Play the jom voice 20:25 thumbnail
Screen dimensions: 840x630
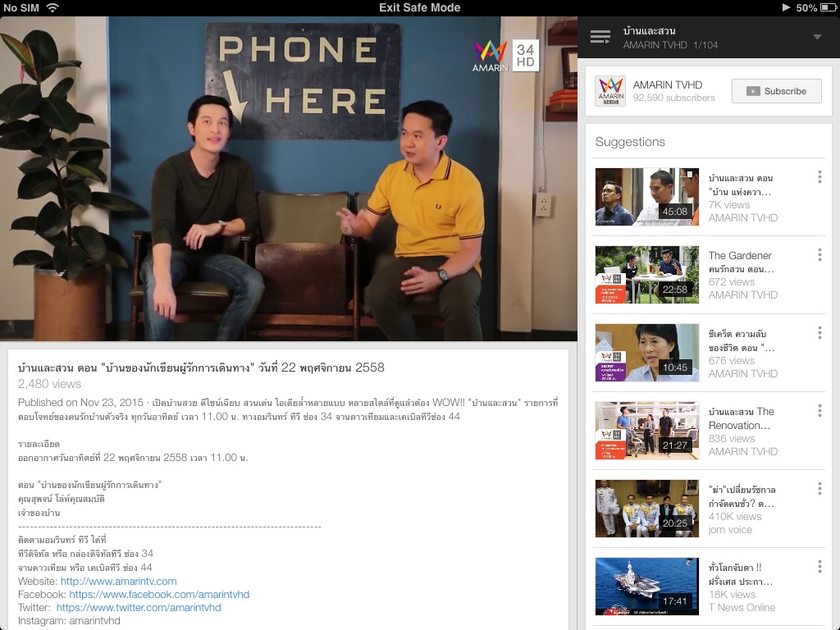pyautogui.click(x=646, y=509)
